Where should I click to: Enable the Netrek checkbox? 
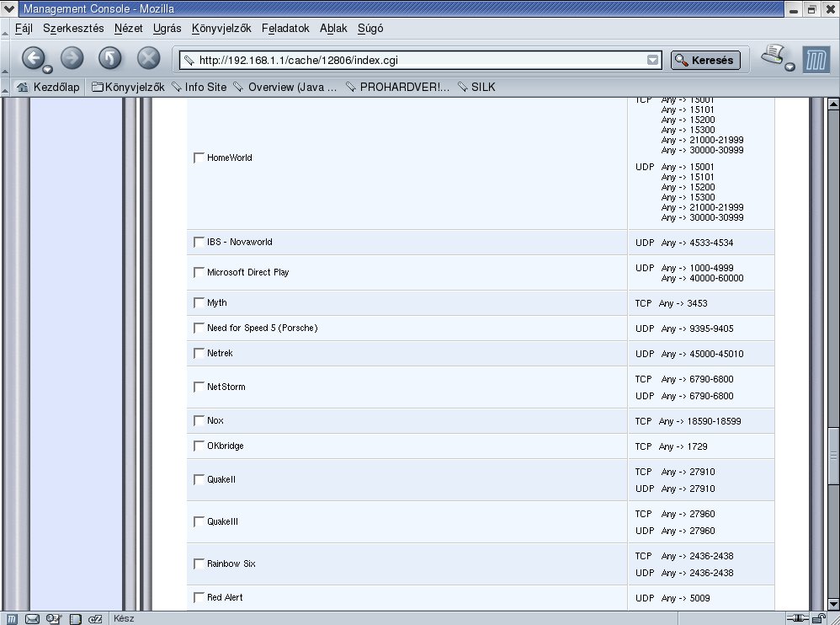tap(199, 353)
